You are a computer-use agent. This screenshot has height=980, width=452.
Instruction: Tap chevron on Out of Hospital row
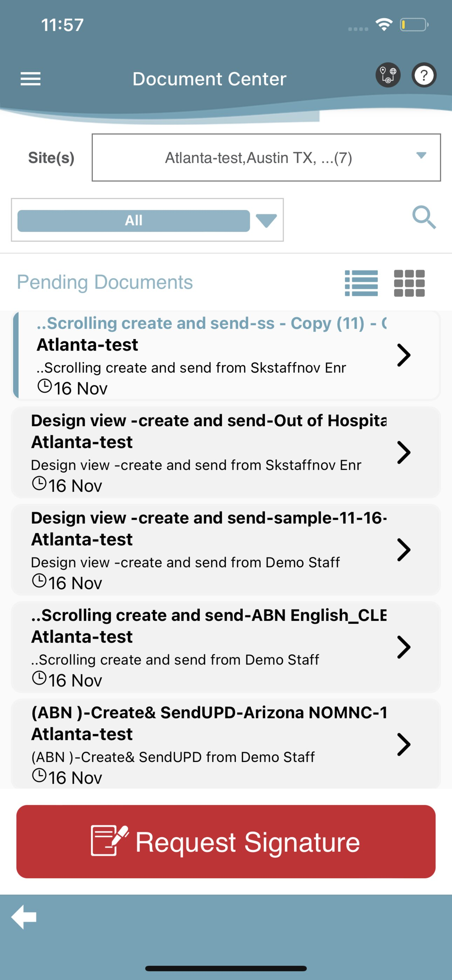(404, 452)
